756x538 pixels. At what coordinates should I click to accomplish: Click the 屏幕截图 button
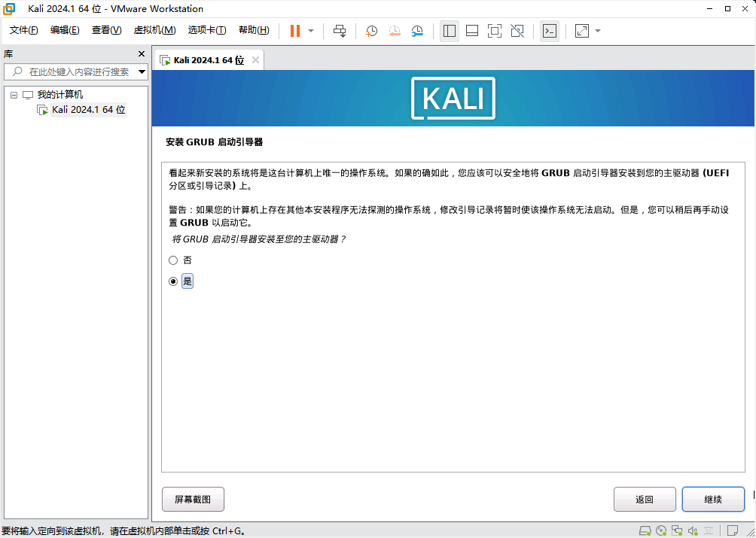point(193,500)
